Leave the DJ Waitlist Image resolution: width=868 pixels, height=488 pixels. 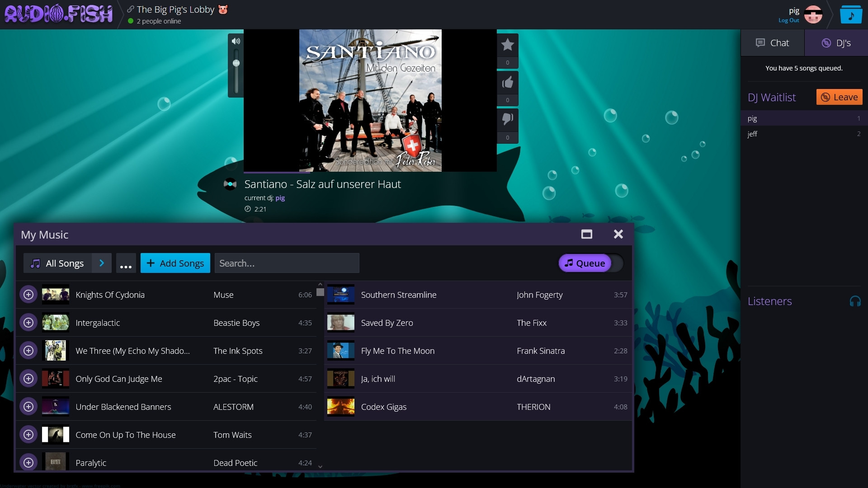click(x=839, y=97)
